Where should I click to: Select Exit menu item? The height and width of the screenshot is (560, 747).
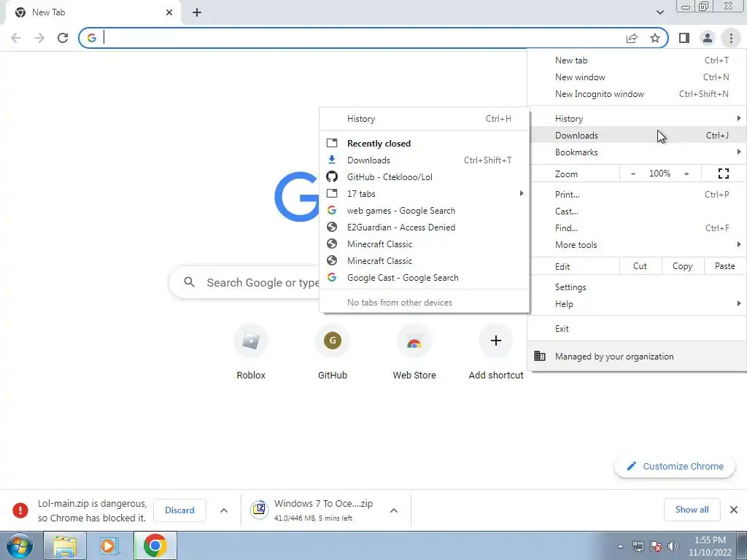tap(637, 329)
